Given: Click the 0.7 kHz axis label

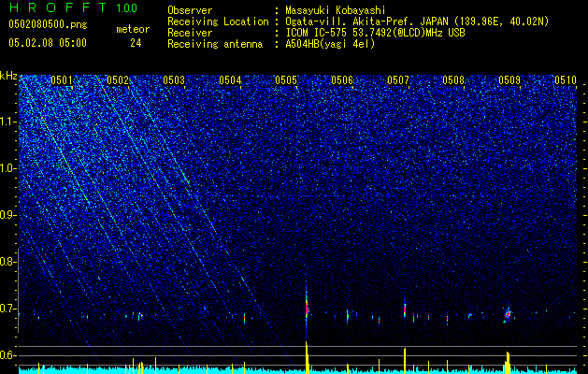Looking at the screenshot, I should click(8, 309).
